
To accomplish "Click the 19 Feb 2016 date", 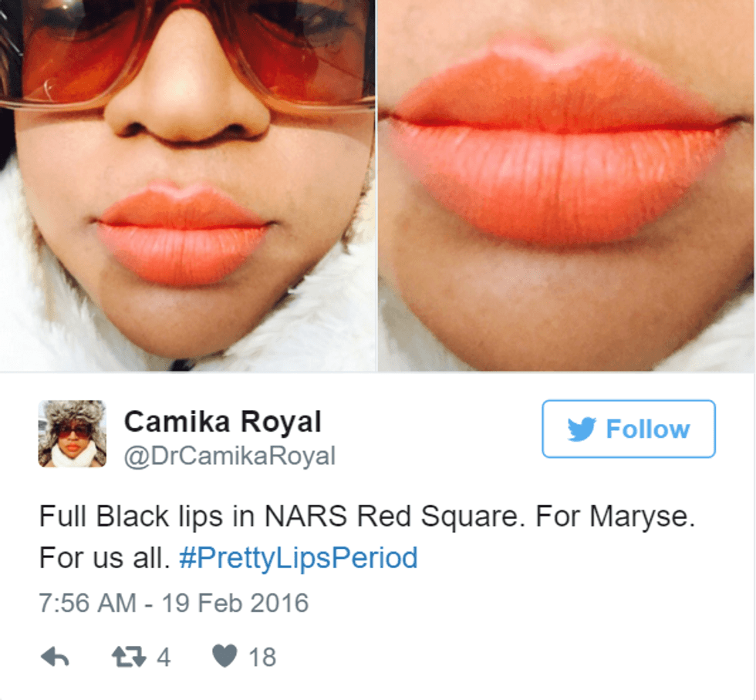I will click(x=235, y=603).
